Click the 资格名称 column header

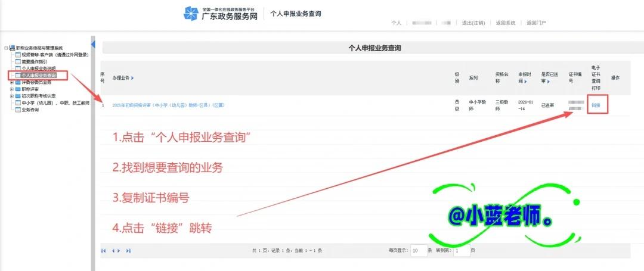[x=502, y=78]
